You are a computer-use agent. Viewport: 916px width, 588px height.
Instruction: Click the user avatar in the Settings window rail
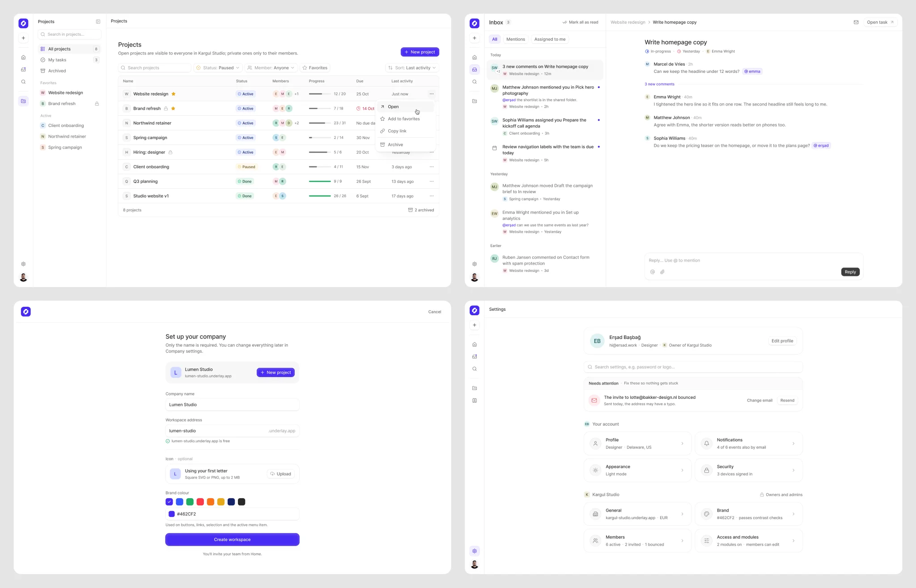(x=475, y=564)
